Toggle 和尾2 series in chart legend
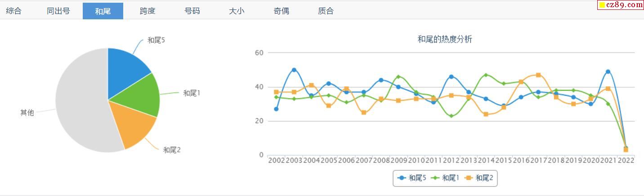The image size is (644, 196). point(479,178)
